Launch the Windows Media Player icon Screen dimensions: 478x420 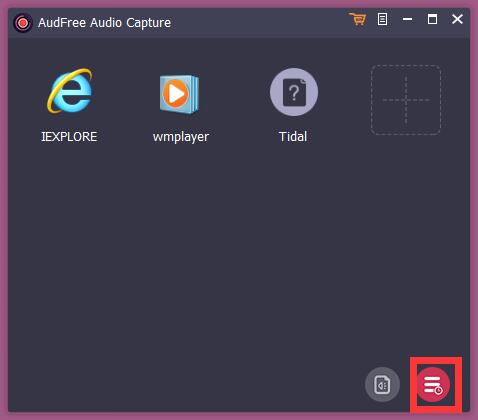179,94
